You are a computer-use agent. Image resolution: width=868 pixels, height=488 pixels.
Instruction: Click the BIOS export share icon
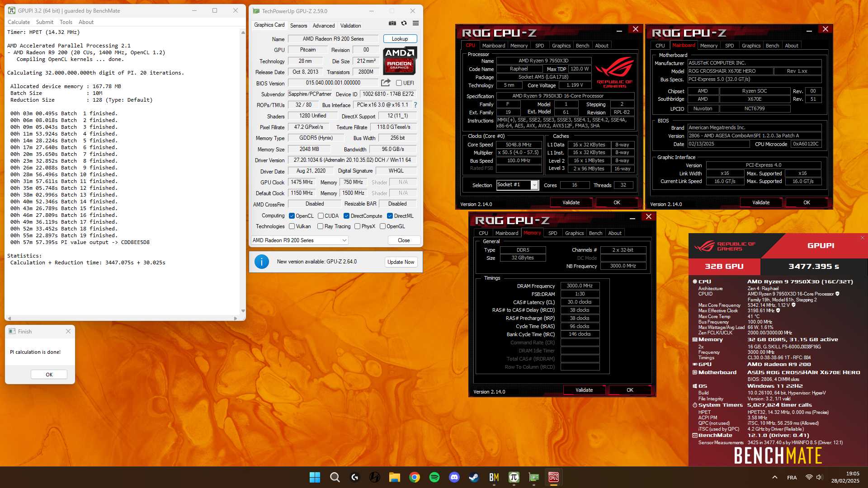[x=386, y=83]
